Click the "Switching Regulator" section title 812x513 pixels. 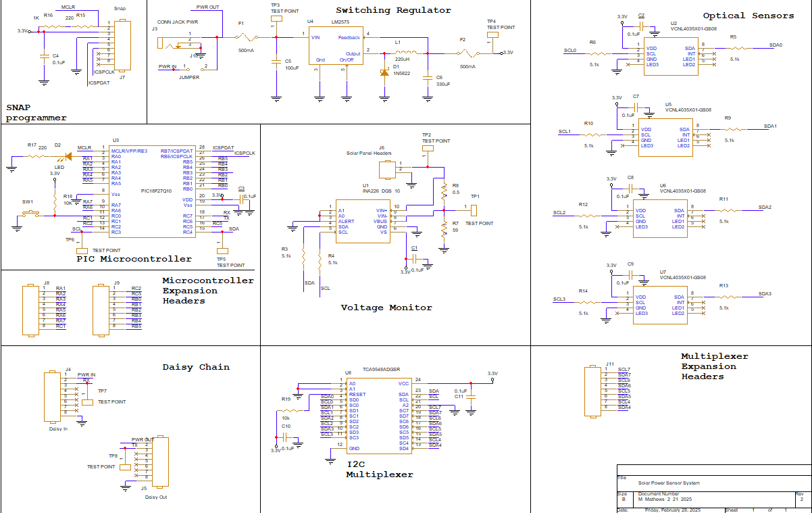(393, 10)
